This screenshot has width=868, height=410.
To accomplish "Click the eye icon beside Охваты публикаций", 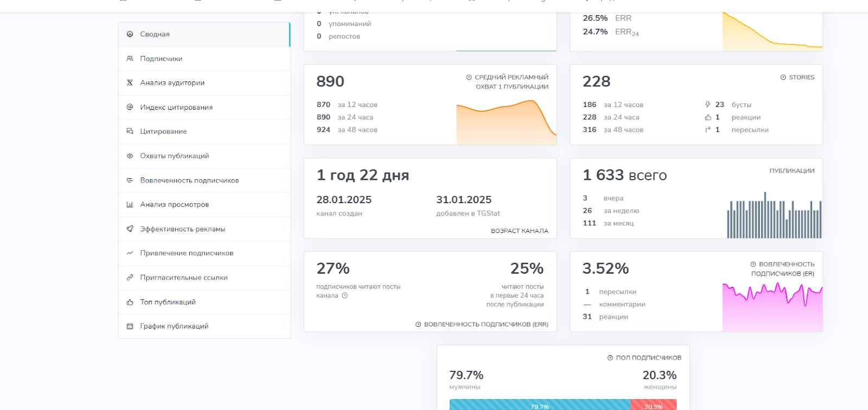I will [130, 156].
